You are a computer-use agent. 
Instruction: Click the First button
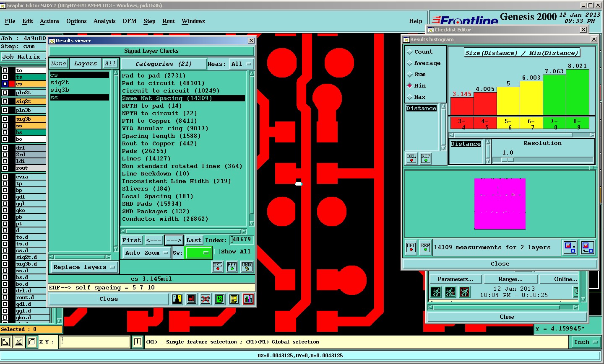(x=132, y=240)
